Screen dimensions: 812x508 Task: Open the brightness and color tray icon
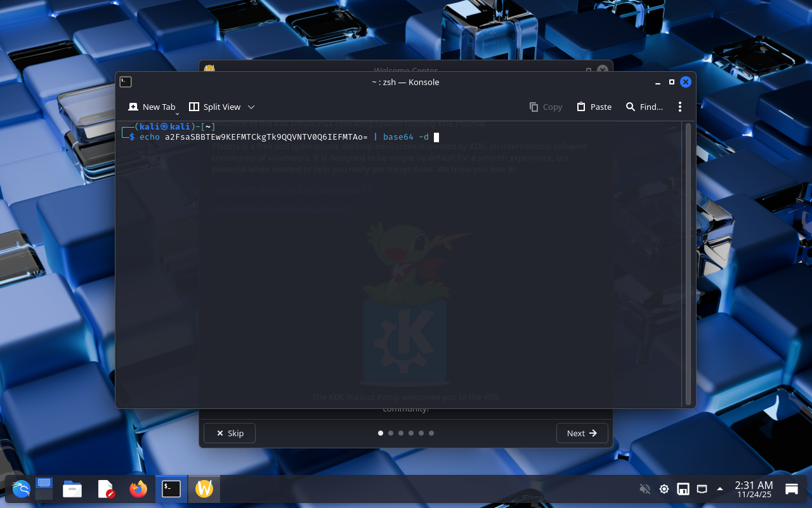click(664, 489)
